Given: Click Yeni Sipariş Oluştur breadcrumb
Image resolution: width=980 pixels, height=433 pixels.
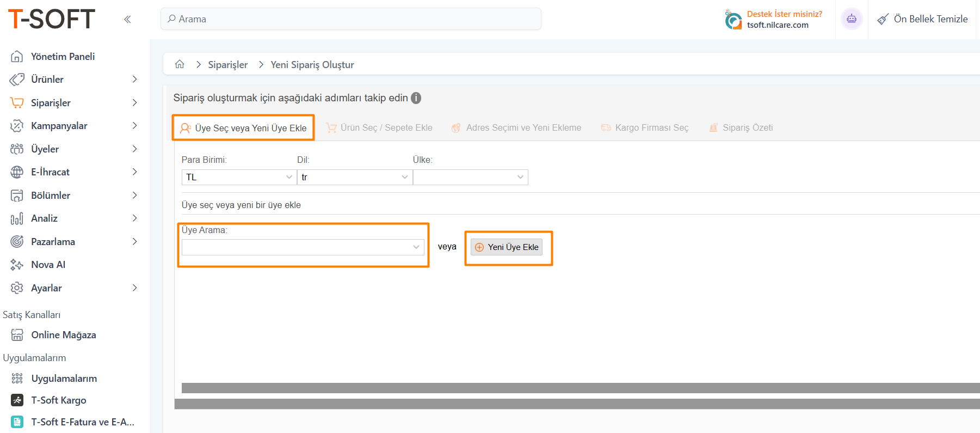Looking at the screenshot, I should 312,65.
